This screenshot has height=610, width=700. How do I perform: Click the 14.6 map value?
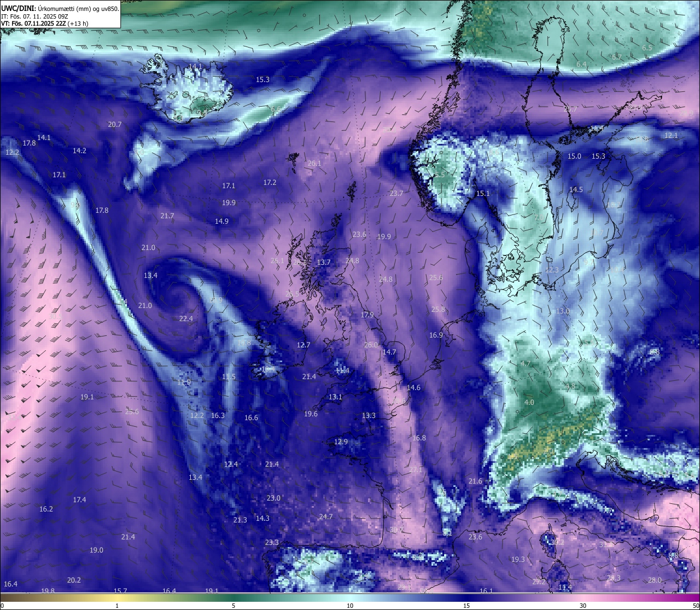coord(413,388)
